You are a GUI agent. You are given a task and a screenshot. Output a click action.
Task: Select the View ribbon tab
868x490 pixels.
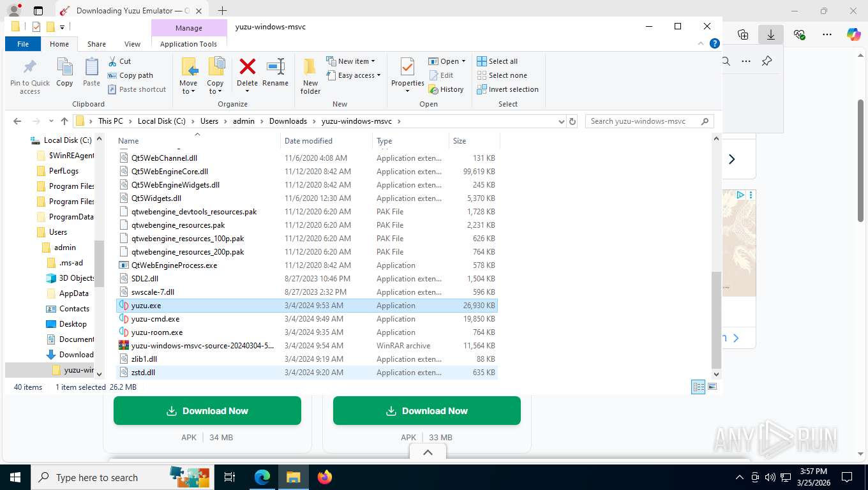132,44
